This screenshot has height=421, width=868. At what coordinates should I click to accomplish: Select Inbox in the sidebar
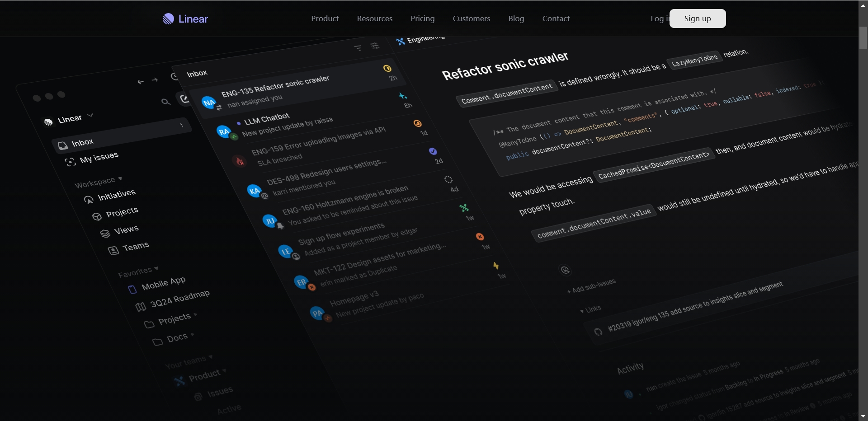(x=122, y=135)
